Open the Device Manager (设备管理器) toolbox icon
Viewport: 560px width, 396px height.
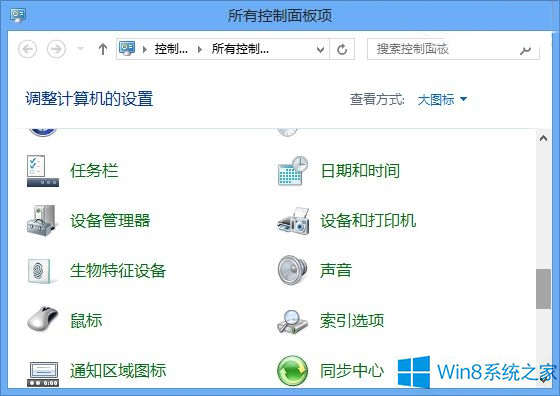click(42, 220)
